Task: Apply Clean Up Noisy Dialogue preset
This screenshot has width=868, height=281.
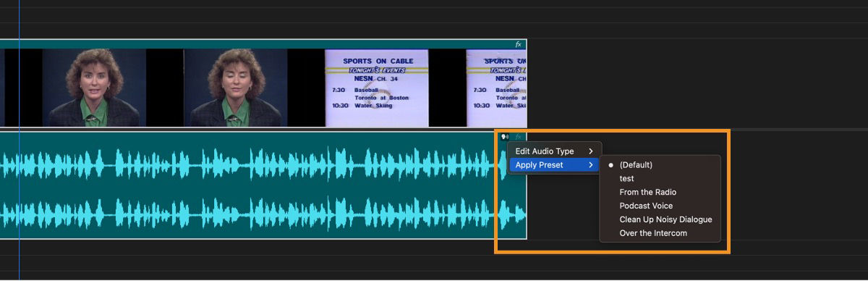Action: (660, 219)
